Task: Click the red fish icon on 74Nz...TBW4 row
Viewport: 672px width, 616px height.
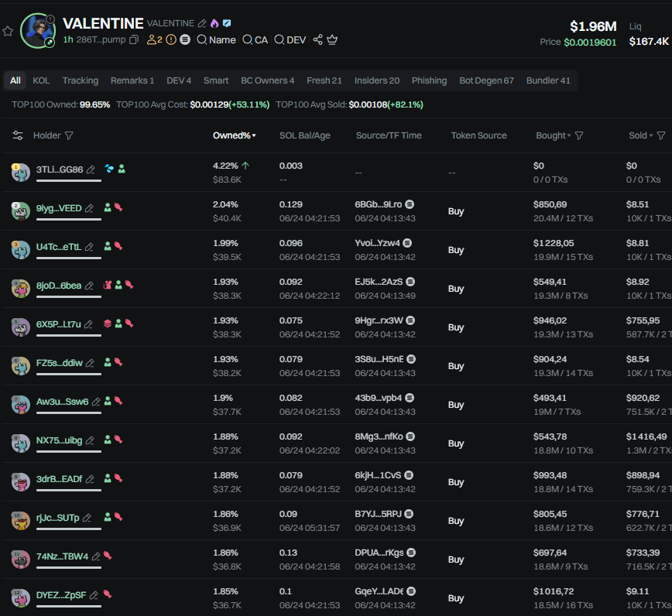Action: tap(108, 556)
